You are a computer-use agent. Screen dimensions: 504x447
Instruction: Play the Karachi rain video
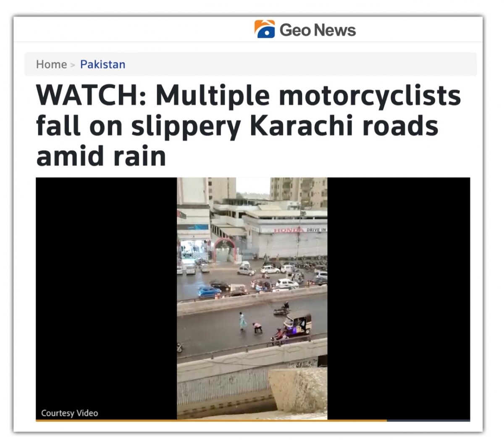pos(252,298)
